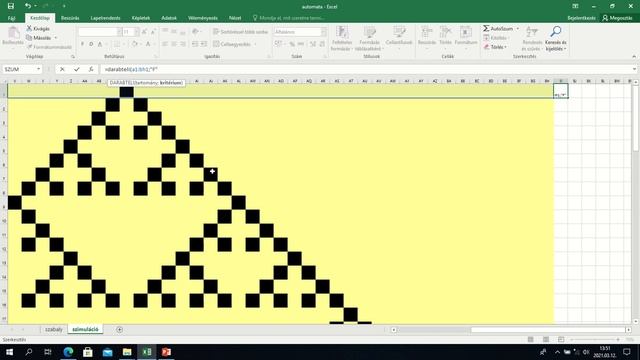Open the Fájl menu
640x360 pixels.
tap(11, 18)
